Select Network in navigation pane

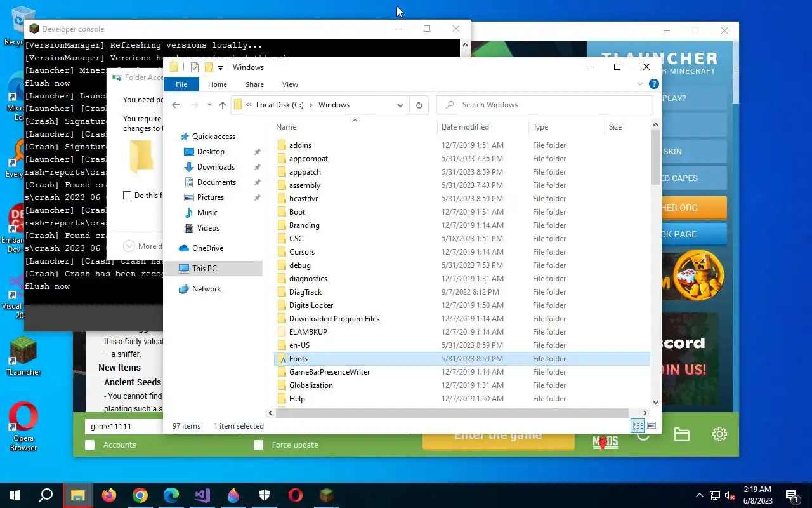click(206, 289)
